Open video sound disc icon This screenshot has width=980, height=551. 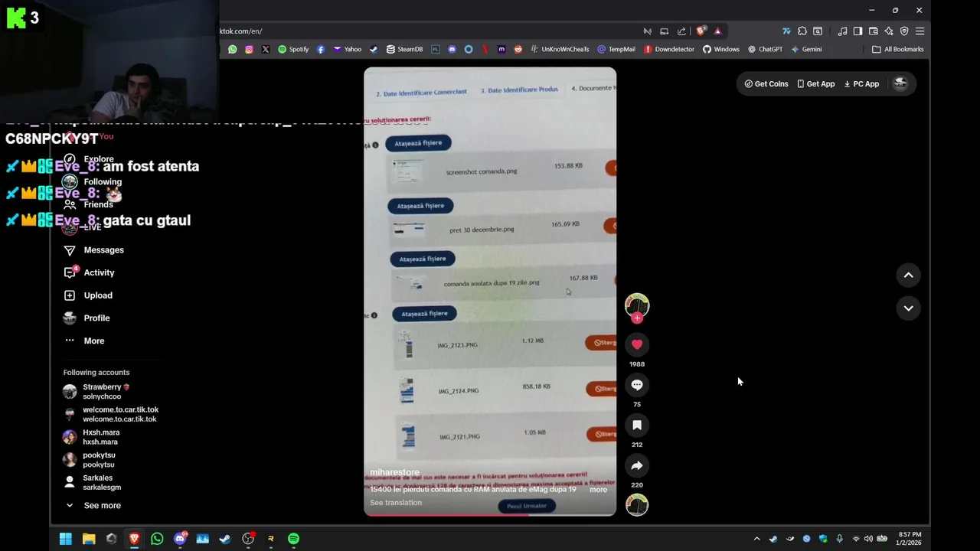point(637,505)
